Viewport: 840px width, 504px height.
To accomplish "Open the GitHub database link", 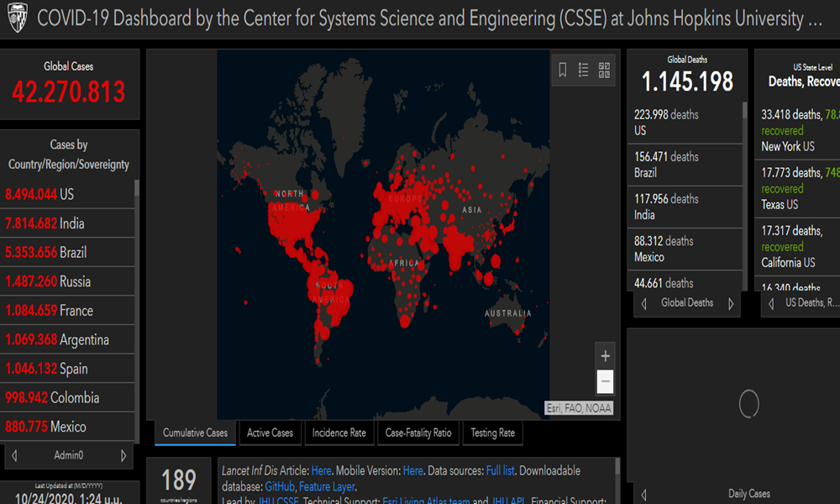I will (x=279, y=486).
